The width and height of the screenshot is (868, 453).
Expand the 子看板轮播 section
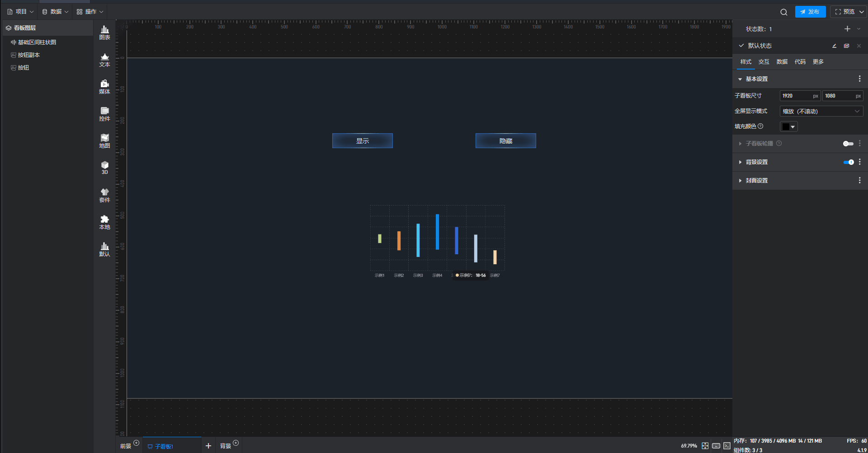[740, 144]
